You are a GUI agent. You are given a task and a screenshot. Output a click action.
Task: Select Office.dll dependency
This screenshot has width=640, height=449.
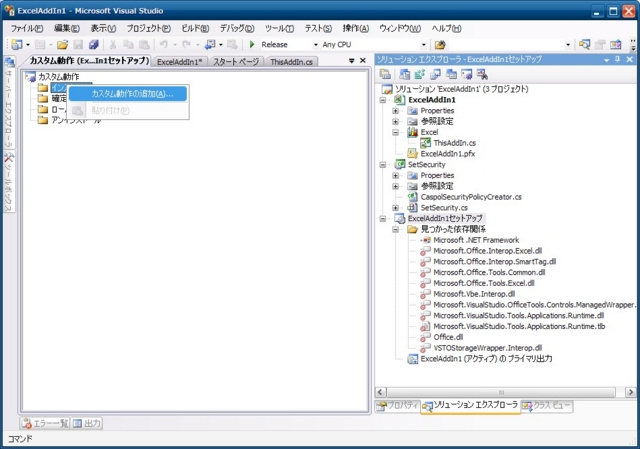pyautogui.click(x=448, y=337)
